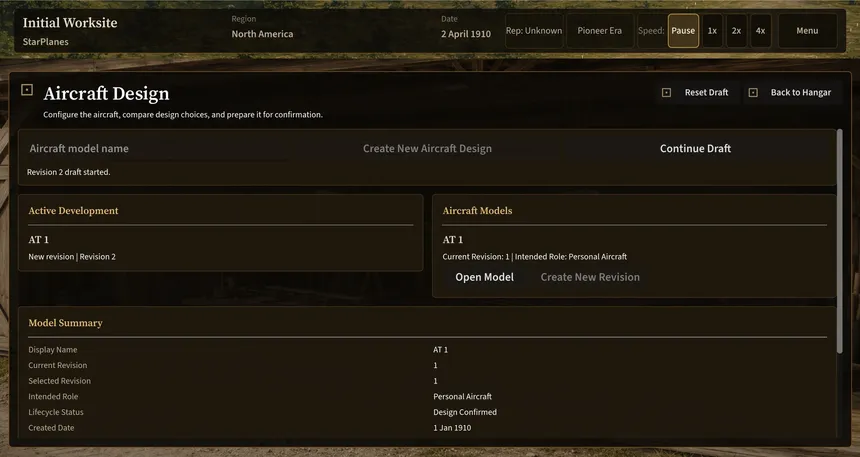
Task: Open the Menu button
Action: tap(807, 31)
